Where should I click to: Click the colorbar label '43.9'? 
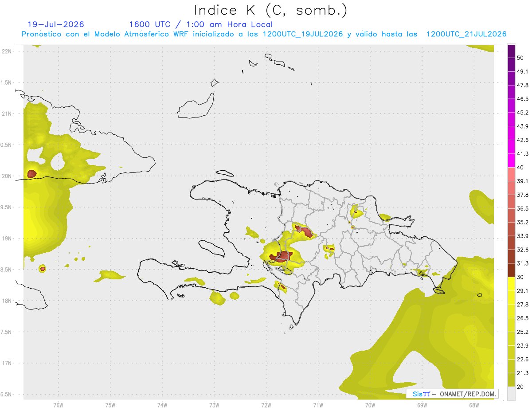523,126
